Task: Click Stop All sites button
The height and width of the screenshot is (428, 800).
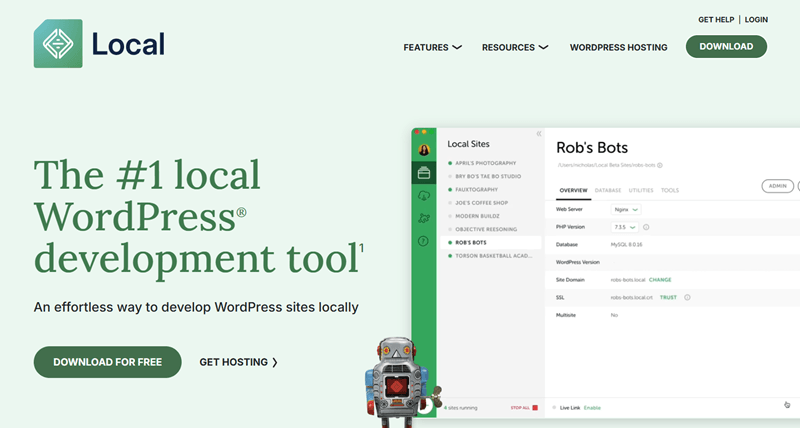Action: click(x=524, y=408)
